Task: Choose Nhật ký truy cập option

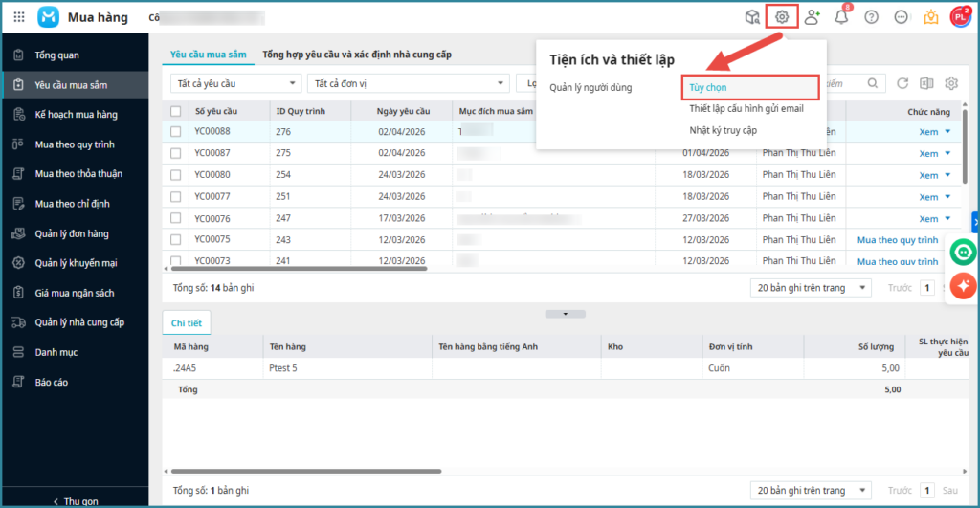Action: (x=724, y=131)
